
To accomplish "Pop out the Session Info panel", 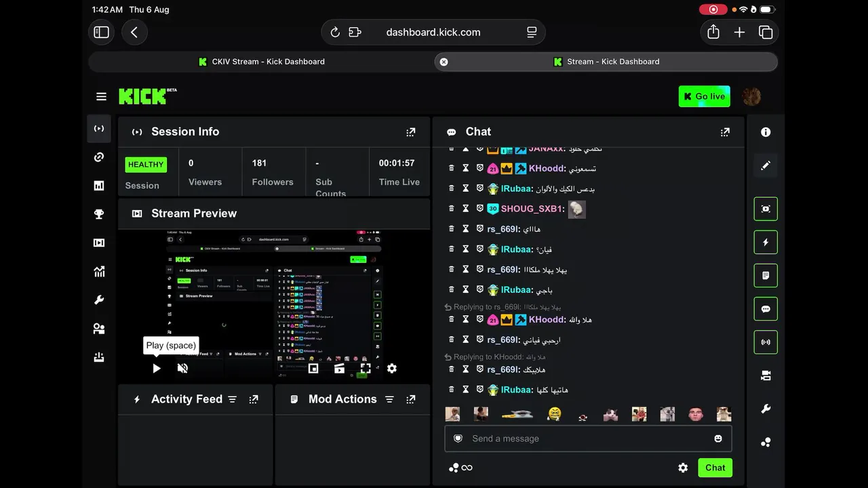I will pos(411,132).
